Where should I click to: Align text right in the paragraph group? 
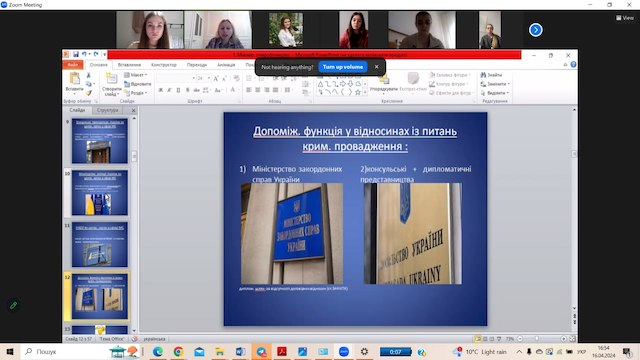point(267,90)
